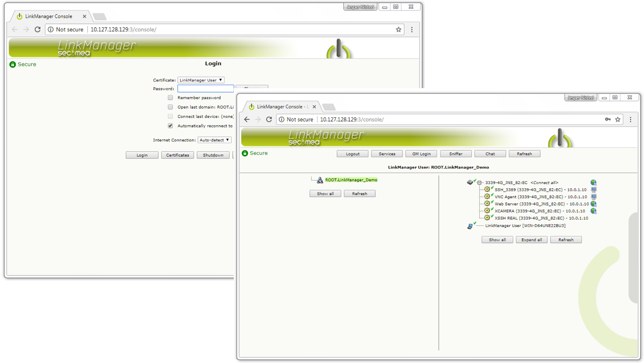Click the gear icon beside XSSH REAL

pos(487,218)
